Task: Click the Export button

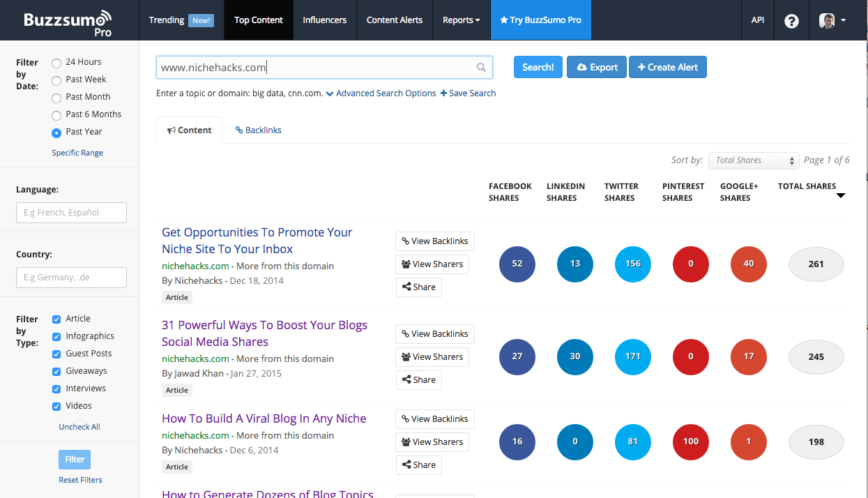Action: pyautogui.click(x=597, y=67)
